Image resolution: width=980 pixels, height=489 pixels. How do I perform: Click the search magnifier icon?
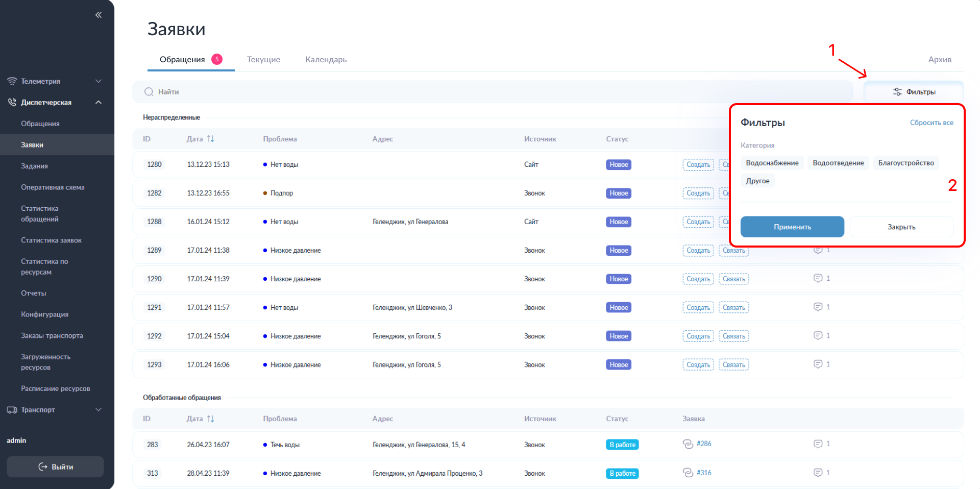pyautogui.click(x=149, y=92)
